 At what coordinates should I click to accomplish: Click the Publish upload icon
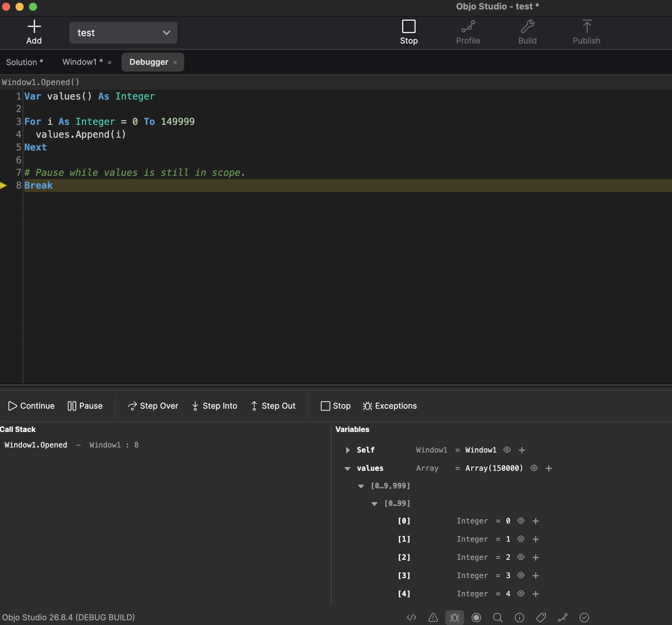point(587,26)
